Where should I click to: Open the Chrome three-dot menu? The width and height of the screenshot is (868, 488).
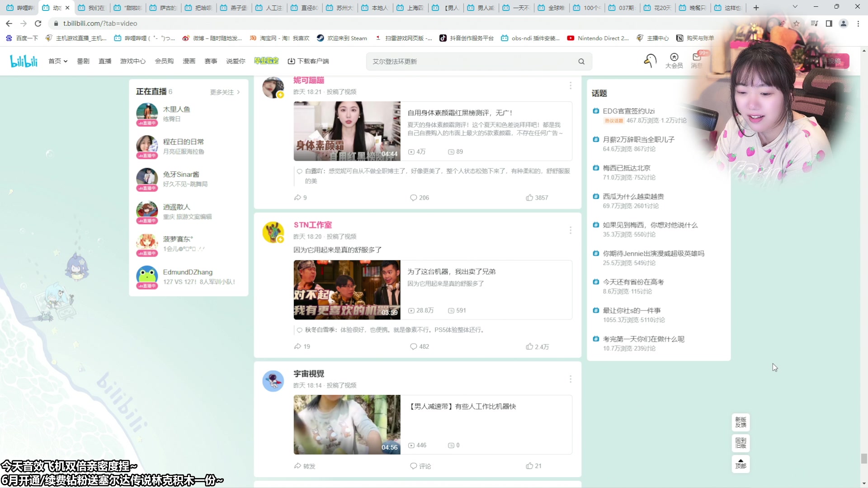858,23
